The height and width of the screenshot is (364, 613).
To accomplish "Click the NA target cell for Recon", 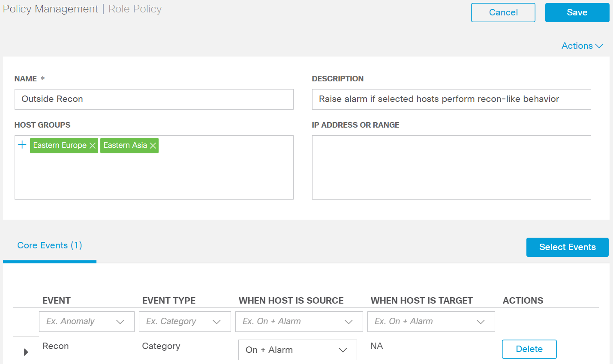I will (x=376, y=346).
